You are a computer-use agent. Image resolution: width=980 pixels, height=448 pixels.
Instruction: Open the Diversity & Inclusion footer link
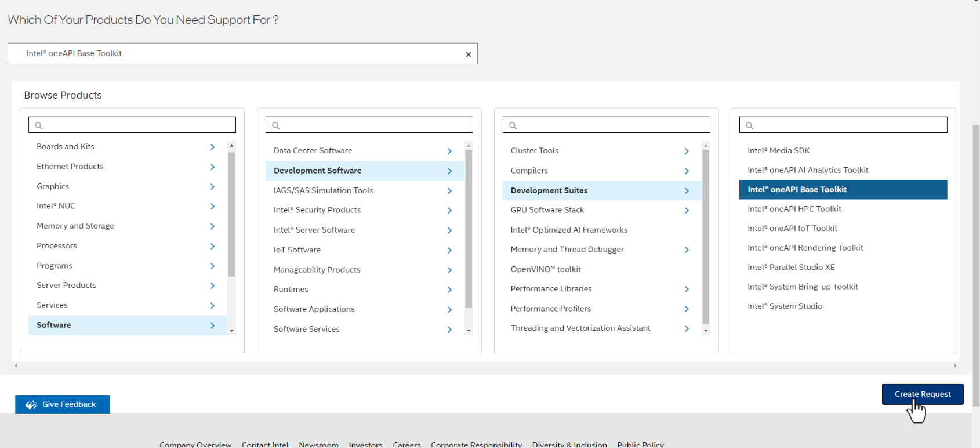[x=569, y=445]
